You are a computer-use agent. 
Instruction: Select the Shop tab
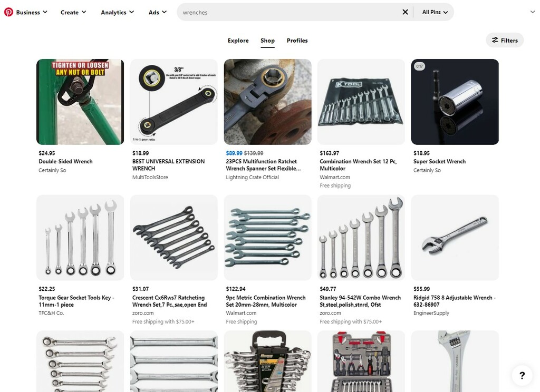267,41
